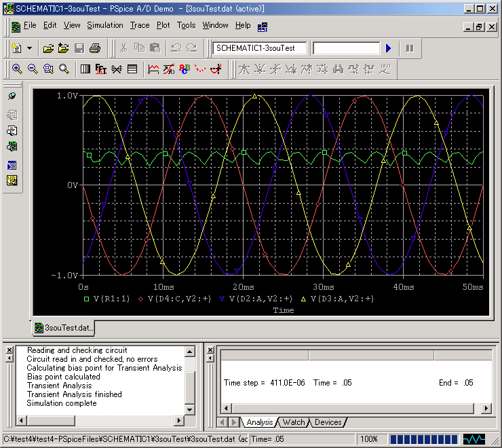
Task: Switch to the Devices tab
Action: 328,422
